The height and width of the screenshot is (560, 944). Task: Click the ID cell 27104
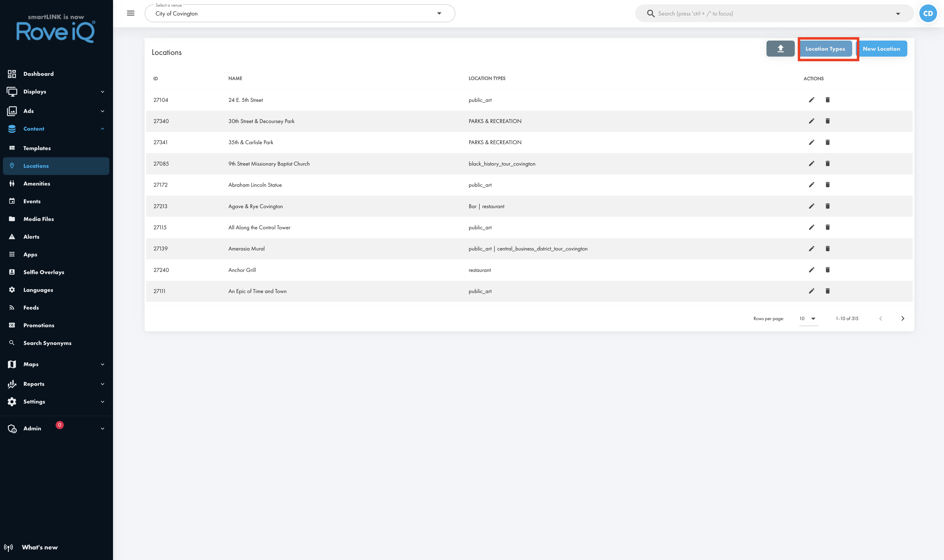tap(161, 100)
